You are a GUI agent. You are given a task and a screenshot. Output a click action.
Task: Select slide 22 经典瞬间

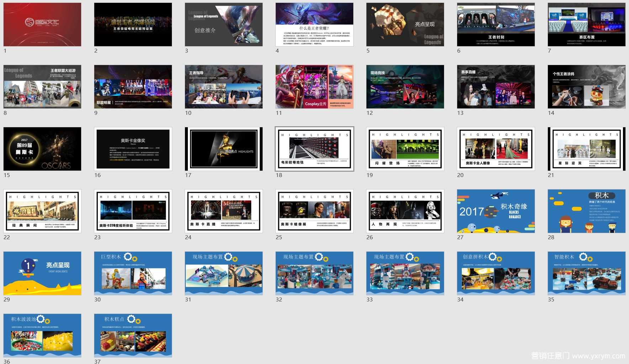(42, 211)
